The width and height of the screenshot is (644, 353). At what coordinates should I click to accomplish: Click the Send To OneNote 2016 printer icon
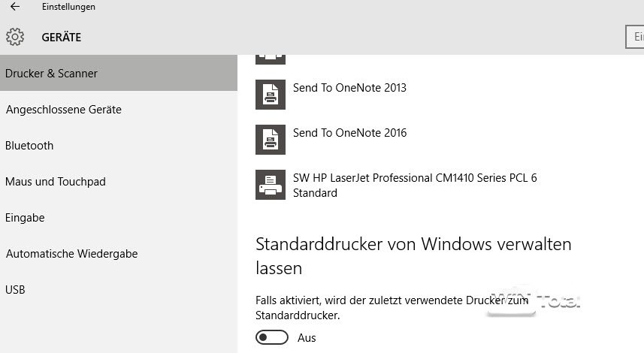(x=270, y=138)
